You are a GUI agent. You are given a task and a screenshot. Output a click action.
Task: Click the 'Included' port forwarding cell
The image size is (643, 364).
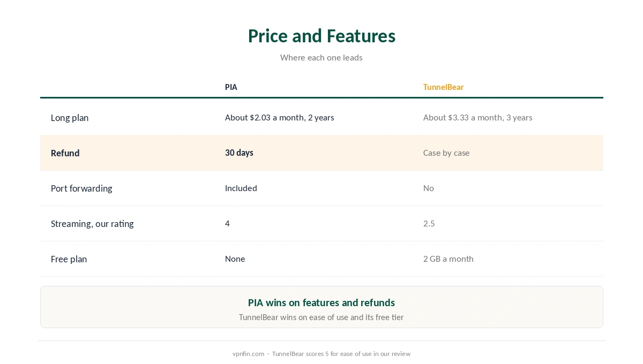point(241,188)
